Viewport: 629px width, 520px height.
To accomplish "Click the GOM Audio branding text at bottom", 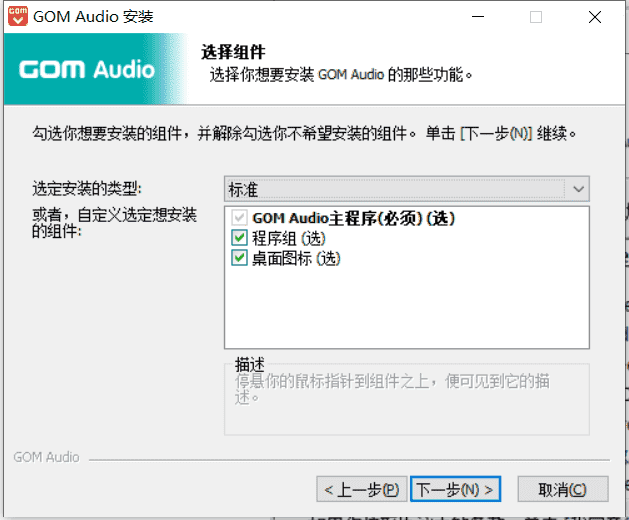I will 47,457.
